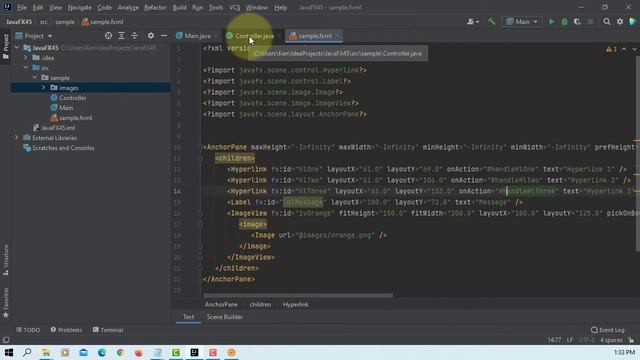
Task: Expand the .idea folder
Action: click(x=26, y=58)
